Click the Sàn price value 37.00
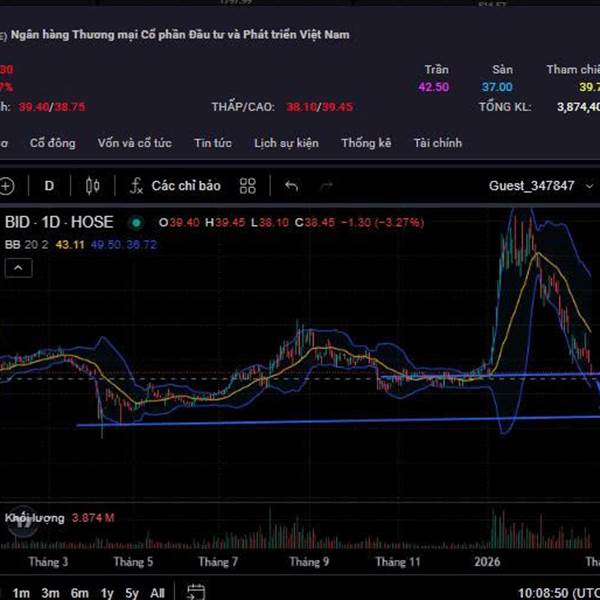600x600 pixels. (497, 87)
